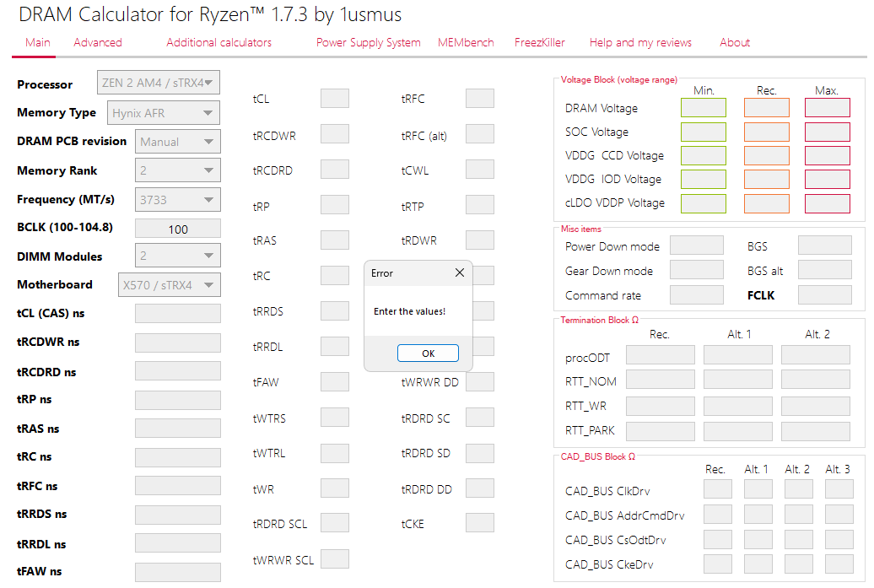This screenshot has height=588, width=874.
Task: Open DRAM PCB revision dropdown
Action: point(178,142)
